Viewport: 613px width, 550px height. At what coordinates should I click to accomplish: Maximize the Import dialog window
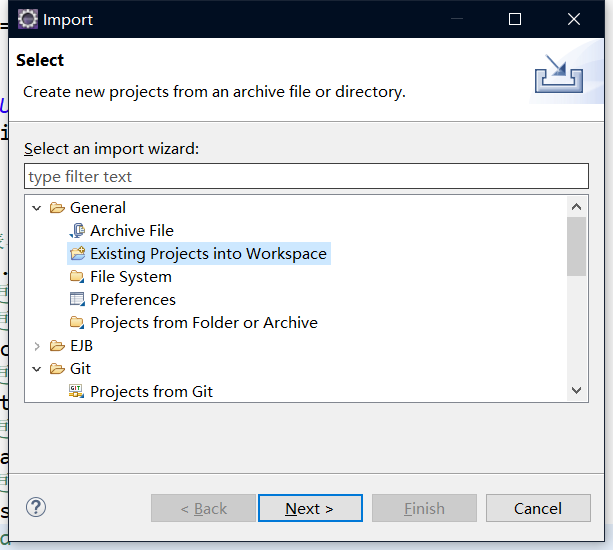pyautogui.click(x=515, y=19)
